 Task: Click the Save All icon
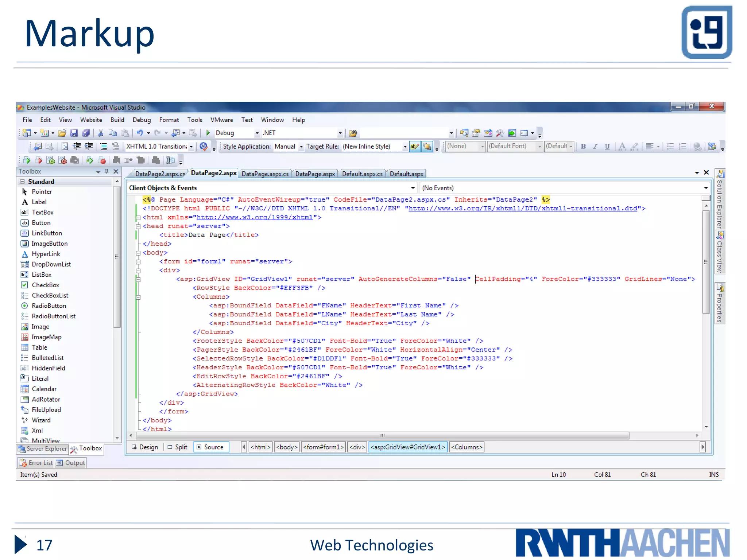(x=86, y=133)
